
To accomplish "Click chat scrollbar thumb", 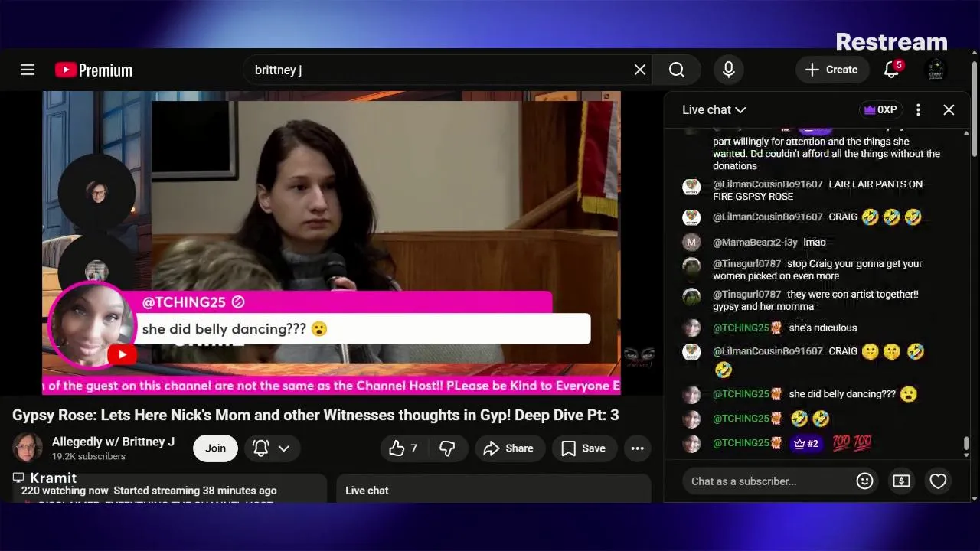I will click(x=966, y=444).
